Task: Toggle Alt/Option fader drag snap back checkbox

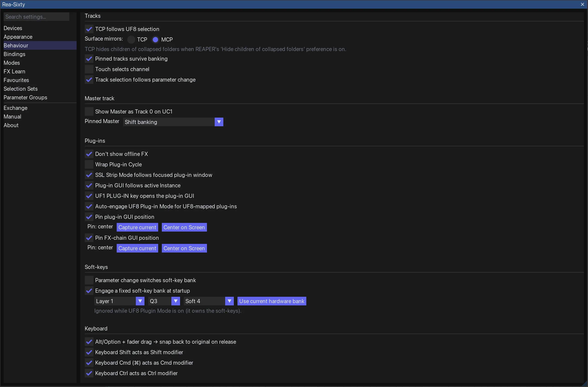Action: pyautogui.click(x=89, y=342)
